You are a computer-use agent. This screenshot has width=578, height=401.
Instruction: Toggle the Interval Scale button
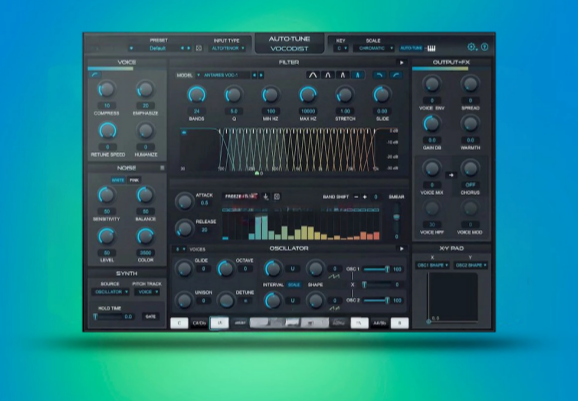294,285
